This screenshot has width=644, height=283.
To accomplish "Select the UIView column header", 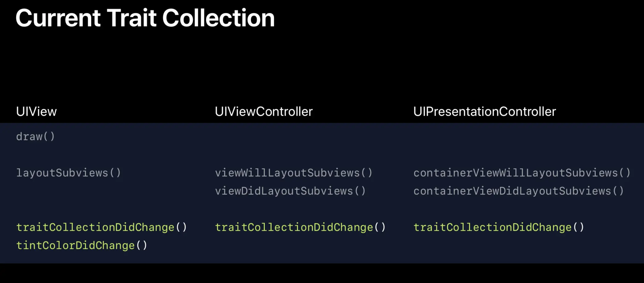I will point(36,112).
